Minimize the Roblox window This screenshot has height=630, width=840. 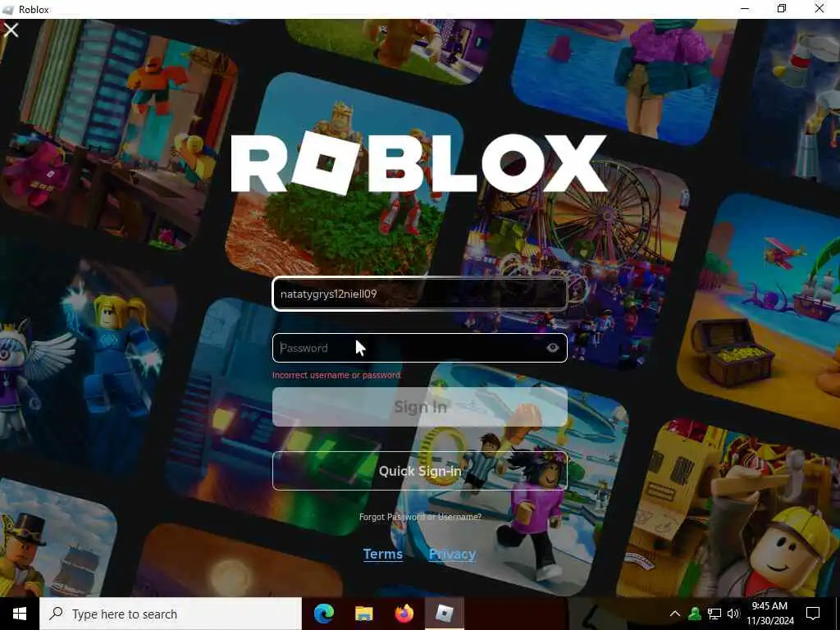pos(745,8)
